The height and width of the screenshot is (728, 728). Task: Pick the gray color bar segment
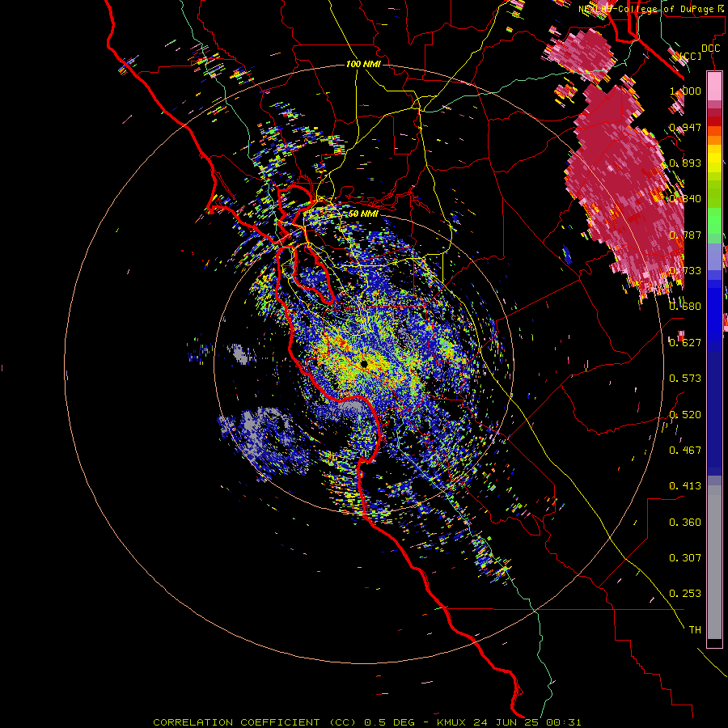pyautogui.click(x=714, y=562)
